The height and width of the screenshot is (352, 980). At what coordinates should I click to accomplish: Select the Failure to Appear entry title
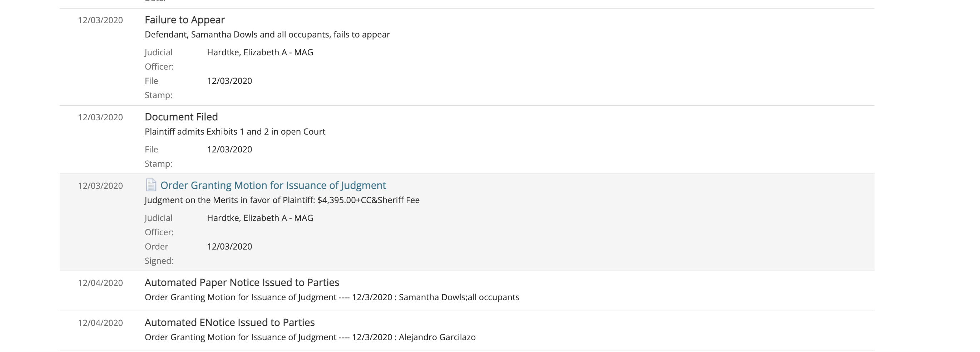coord(184,20)
